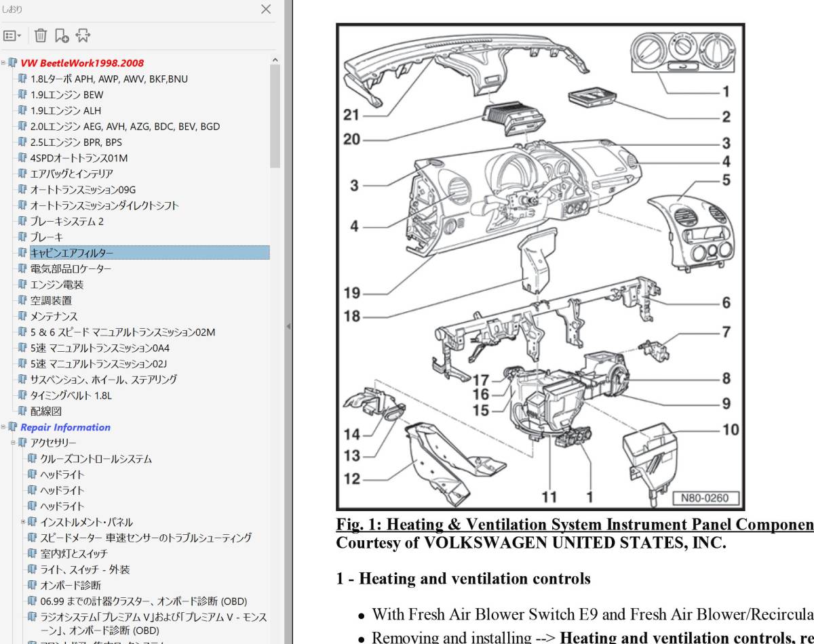Click the bookmark icon beside 空調装置

click(23, 300)
